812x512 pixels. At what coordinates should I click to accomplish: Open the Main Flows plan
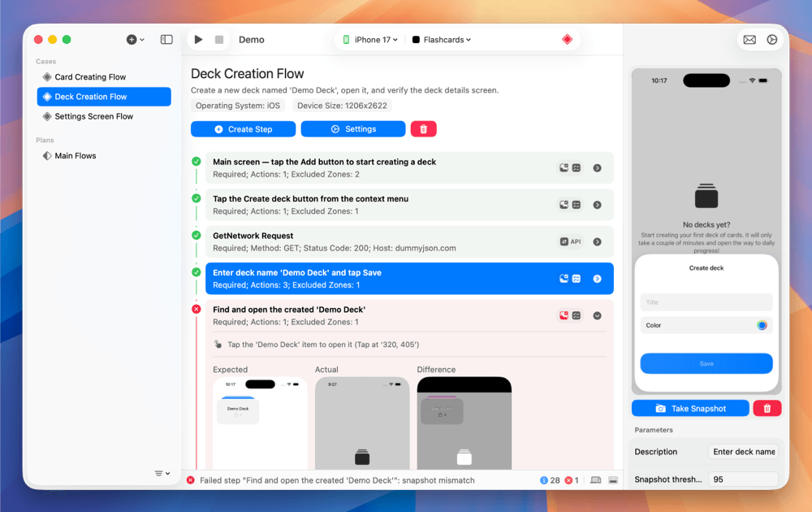pos(104,155)
